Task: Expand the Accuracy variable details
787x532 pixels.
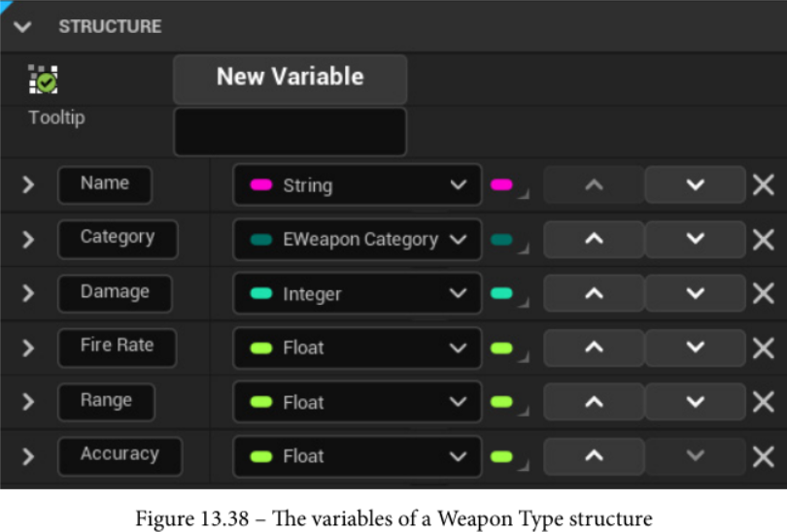Action: (27, 456)
